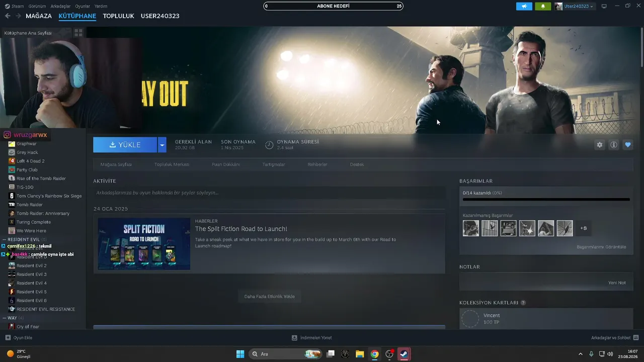Viewport: 644px width, 362px height.
Task: Open the Windows Start menu
Action: [x=240, y=354]
